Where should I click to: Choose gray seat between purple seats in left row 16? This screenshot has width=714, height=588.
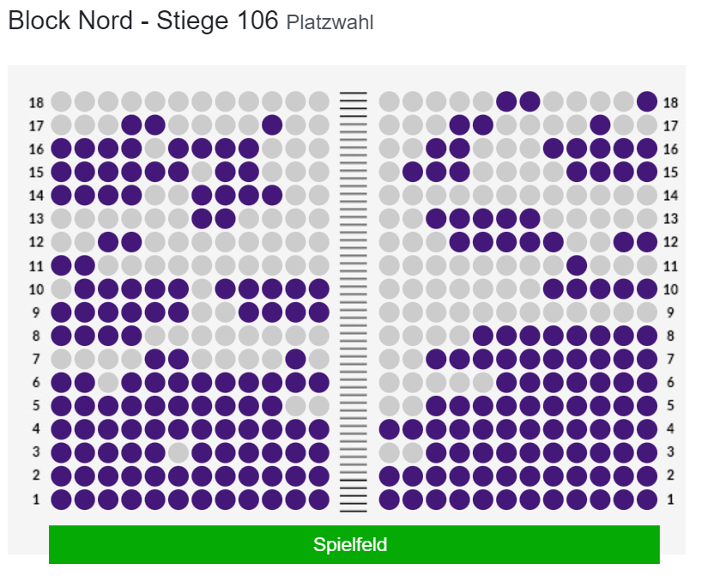click(x=154, y=149)
